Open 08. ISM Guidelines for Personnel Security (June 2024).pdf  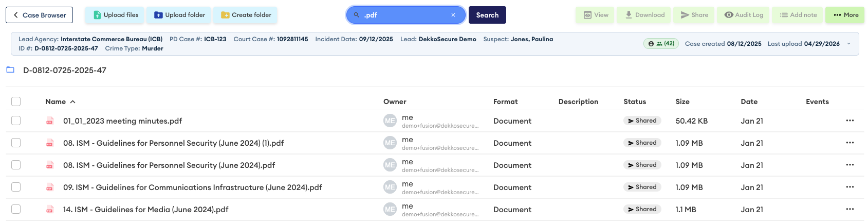[169, 165]
